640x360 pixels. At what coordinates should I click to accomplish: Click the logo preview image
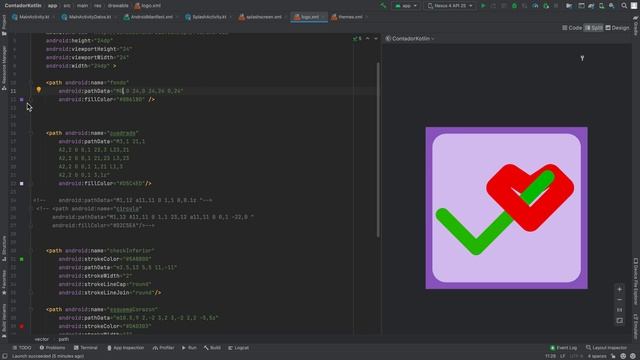(507, 208)
